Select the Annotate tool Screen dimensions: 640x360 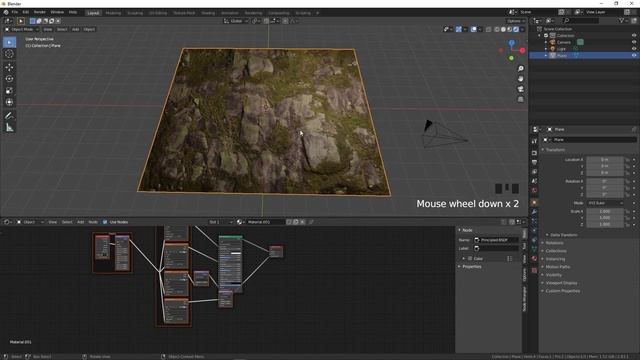(x=9, y=116)
